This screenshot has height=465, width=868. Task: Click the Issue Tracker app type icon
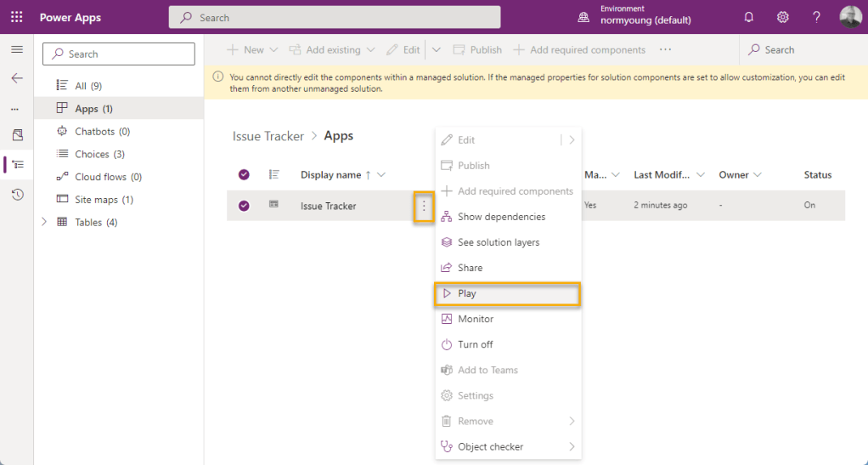(273, 205)
